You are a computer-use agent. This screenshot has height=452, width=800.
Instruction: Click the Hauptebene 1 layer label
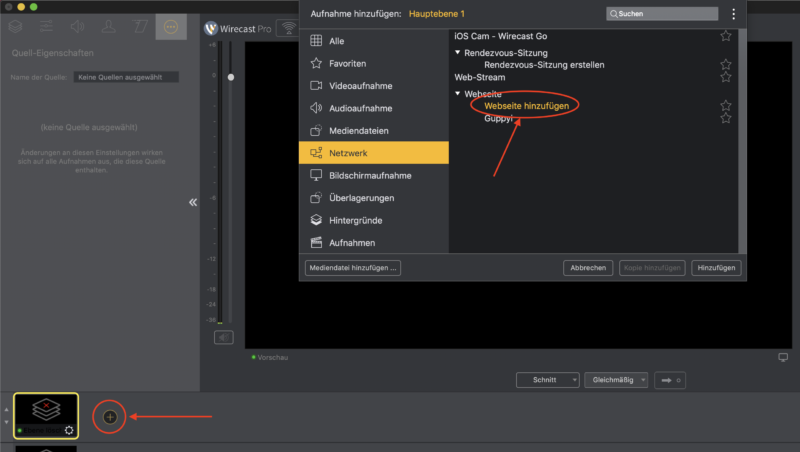click(437, 14)
